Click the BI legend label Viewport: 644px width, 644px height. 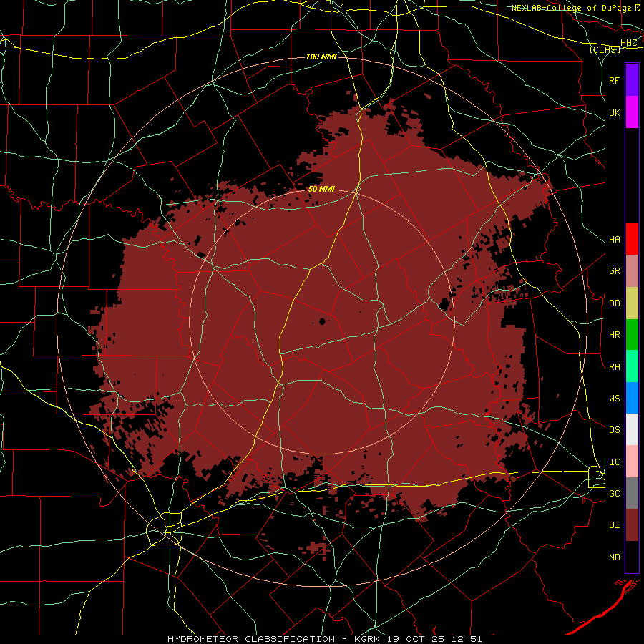click(614, 525)
